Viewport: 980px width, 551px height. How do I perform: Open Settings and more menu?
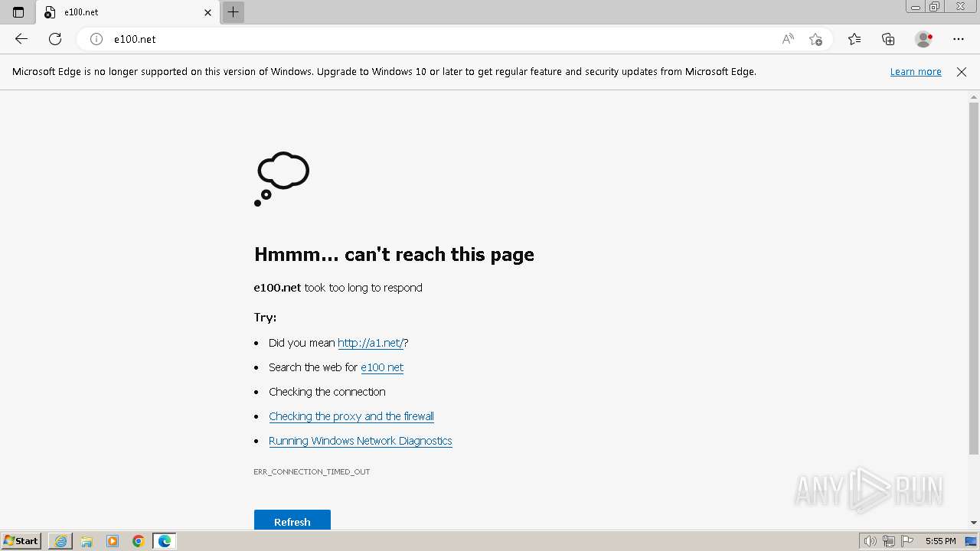959,39
